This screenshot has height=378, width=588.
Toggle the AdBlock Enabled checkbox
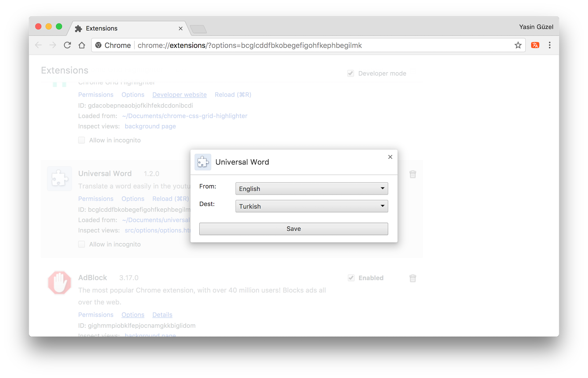click(351, 278)
